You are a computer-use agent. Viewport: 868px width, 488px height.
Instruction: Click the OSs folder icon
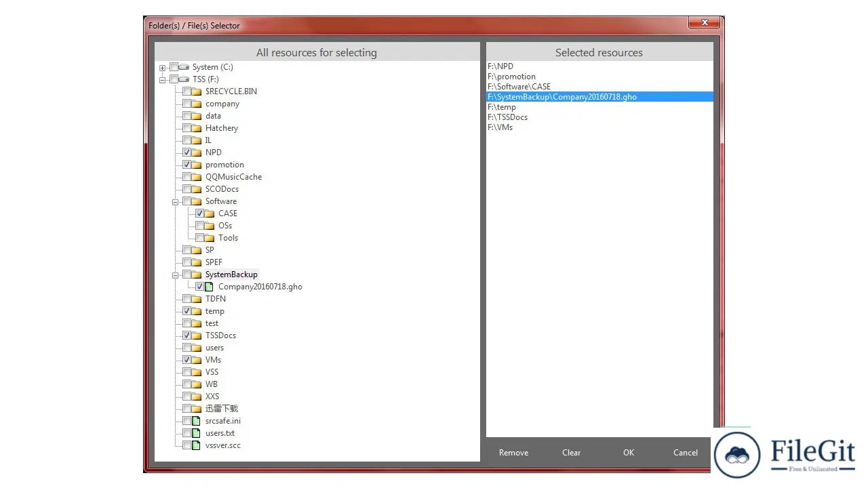[x=210, y=226]
